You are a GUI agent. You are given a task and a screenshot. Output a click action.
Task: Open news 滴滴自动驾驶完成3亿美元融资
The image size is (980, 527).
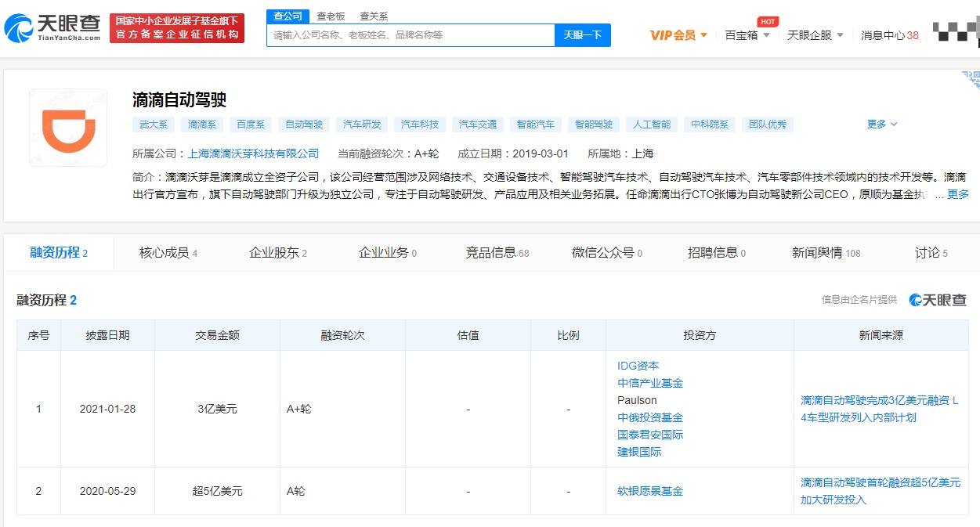point(880,409)
